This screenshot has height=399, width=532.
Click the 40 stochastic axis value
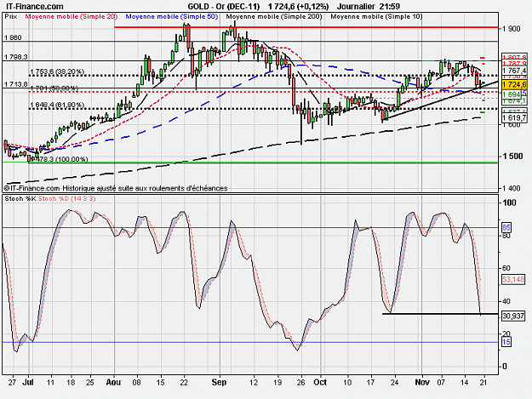(506, 301)
